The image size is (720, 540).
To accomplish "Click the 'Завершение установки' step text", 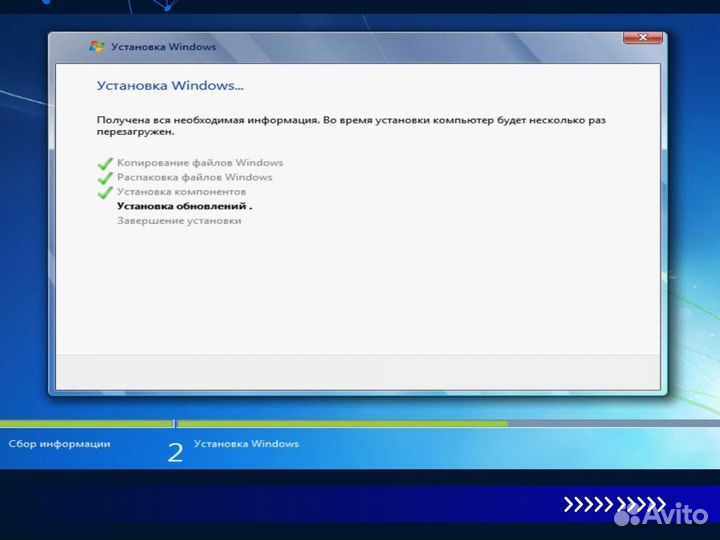I will point(179,220).
